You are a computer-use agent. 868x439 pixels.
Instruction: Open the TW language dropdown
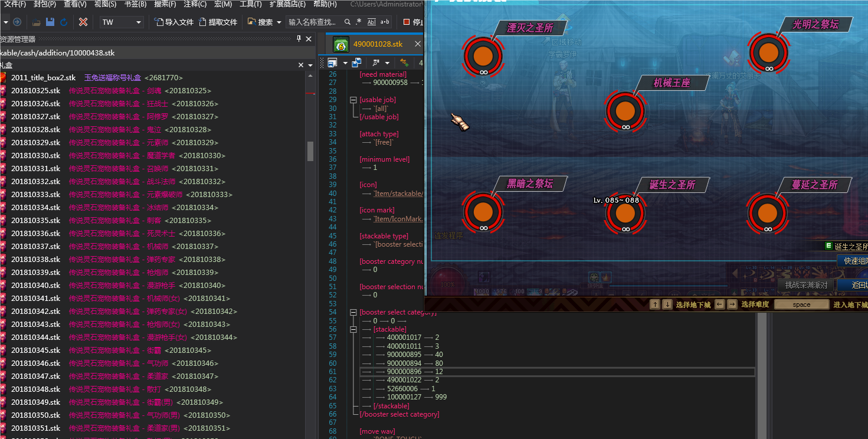(x=122, y=22)
